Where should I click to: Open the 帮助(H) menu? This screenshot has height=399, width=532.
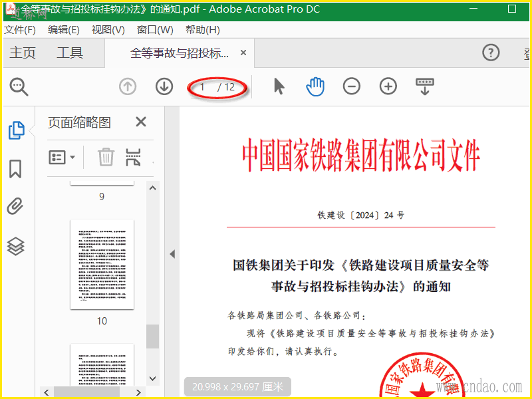[203, 30]
